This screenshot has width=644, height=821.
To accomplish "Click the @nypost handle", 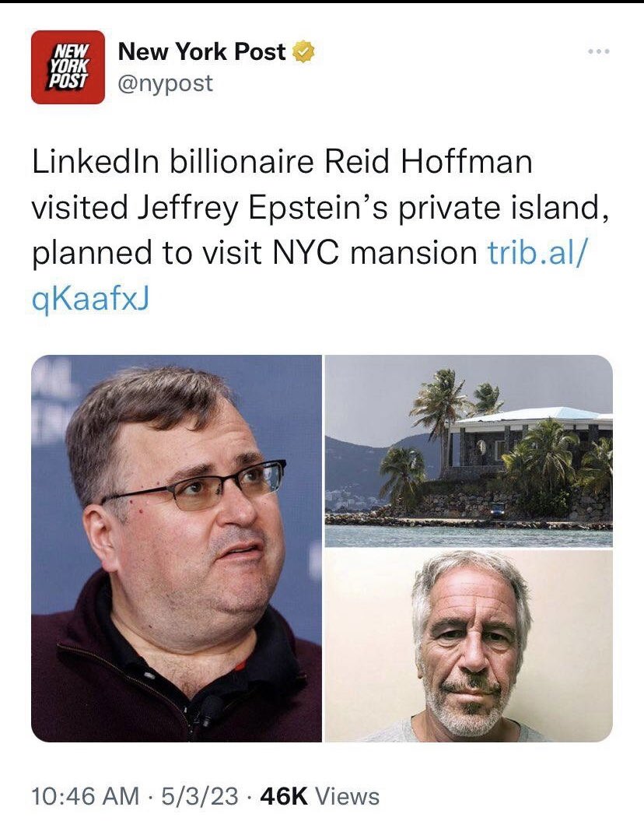I will point(165,83).
